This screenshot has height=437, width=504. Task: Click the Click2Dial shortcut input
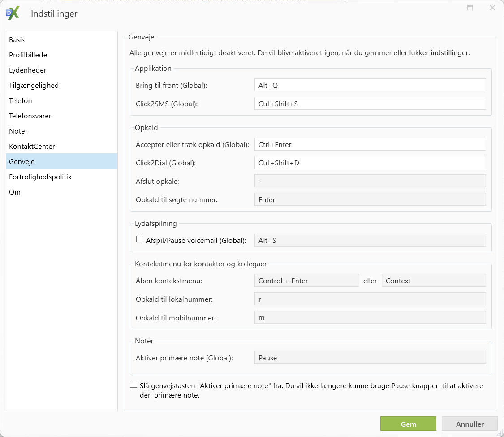coord(370,163)
